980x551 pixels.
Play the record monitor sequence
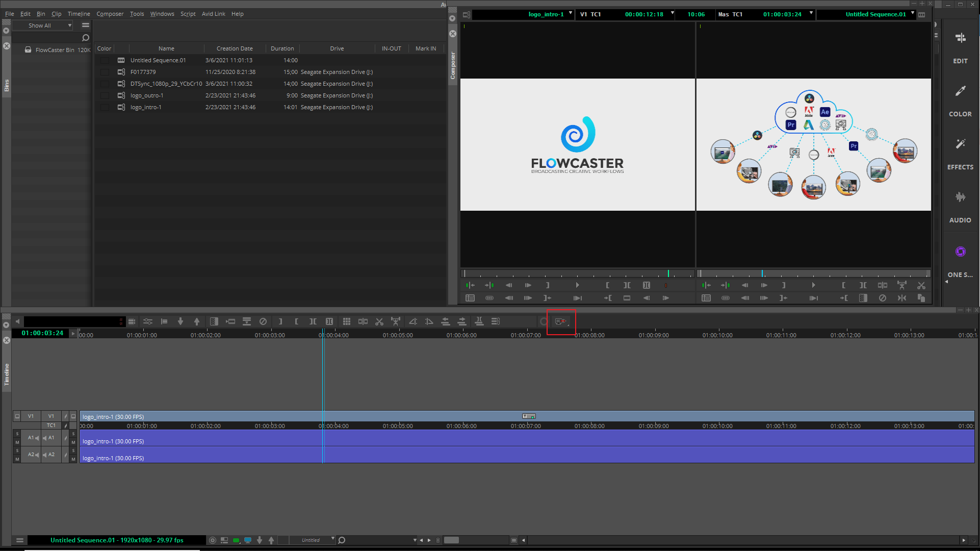[x=813, y=285]
